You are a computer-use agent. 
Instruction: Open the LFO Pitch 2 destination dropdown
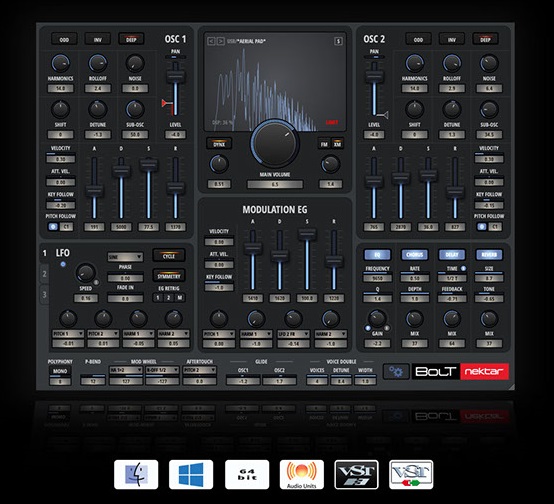[x=103, y=334]
